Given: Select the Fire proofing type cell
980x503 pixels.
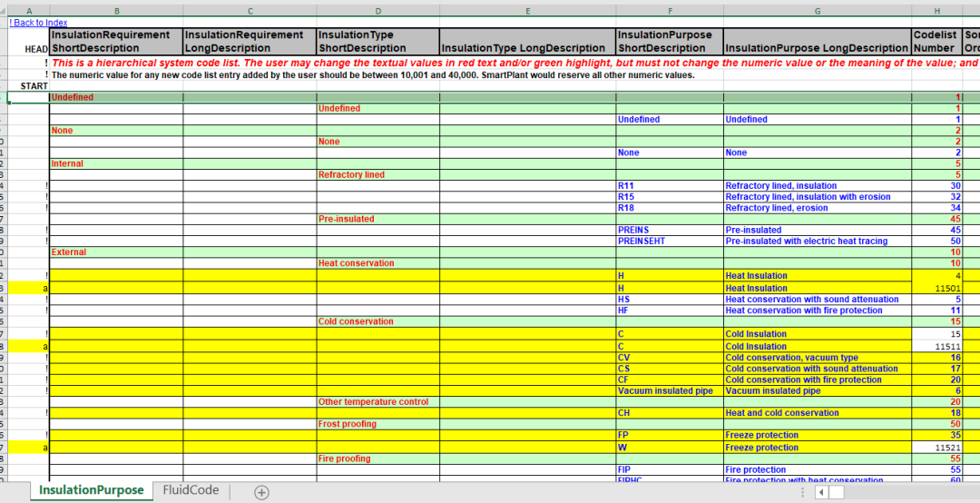Looking at the screenshot, I should pyautogui.click(x=378, y=459).
